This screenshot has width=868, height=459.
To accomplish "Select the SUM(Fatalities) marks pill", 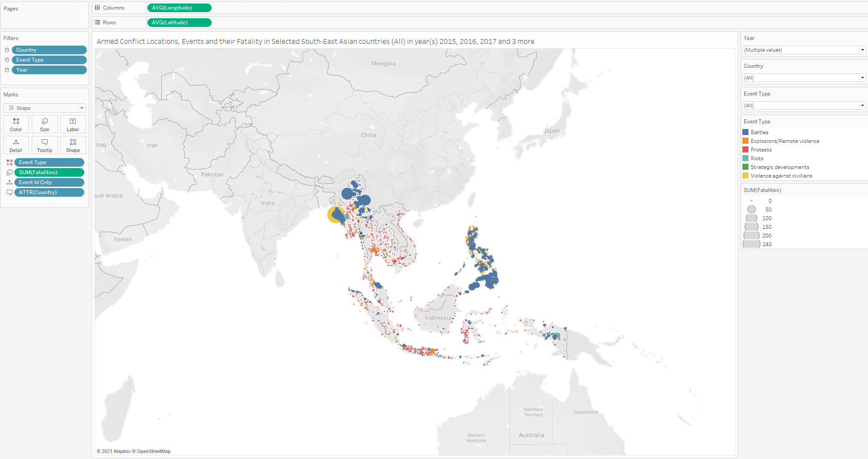I will (49, 172).
